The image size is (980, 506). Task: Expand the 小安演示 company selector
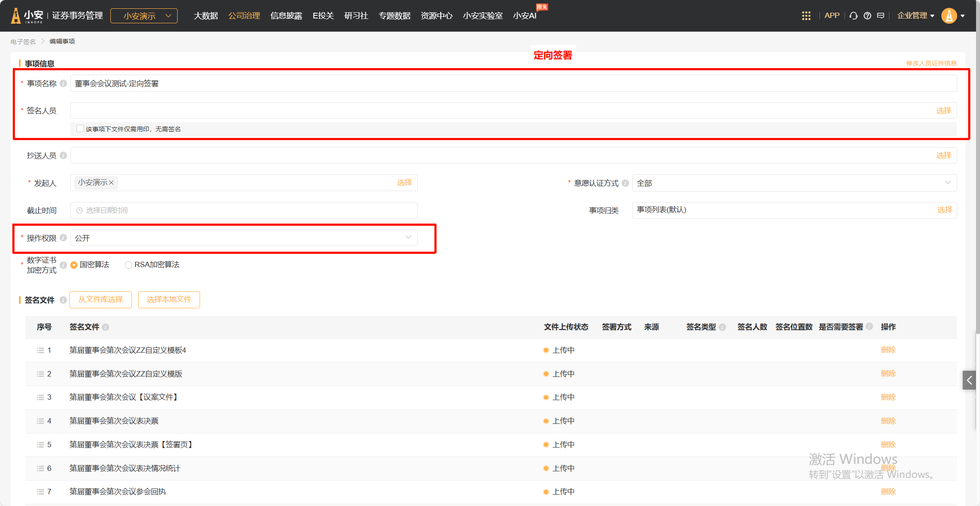(144, 16)
